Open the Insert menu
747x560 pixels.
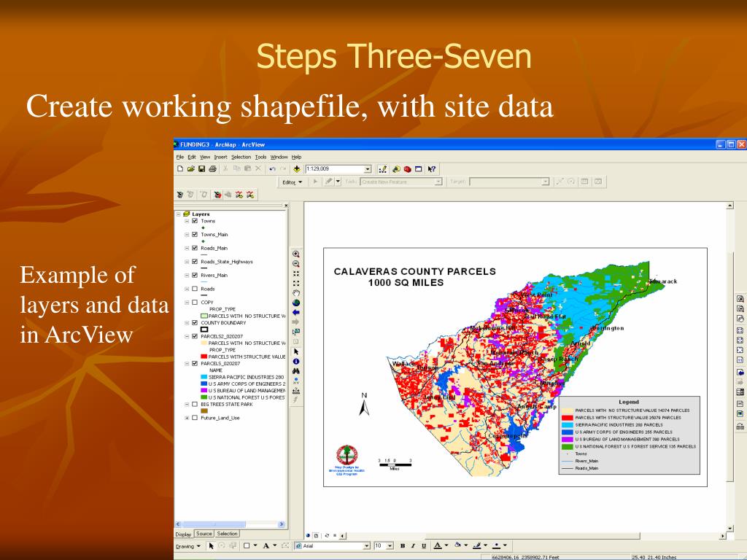click(220, 157)
